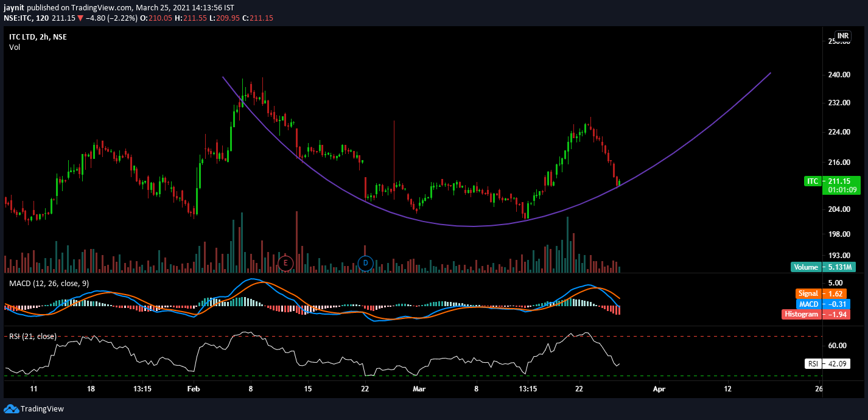Click the 'Feb' date on time axis
Viewport: 868px width, 420px height.
194,388
